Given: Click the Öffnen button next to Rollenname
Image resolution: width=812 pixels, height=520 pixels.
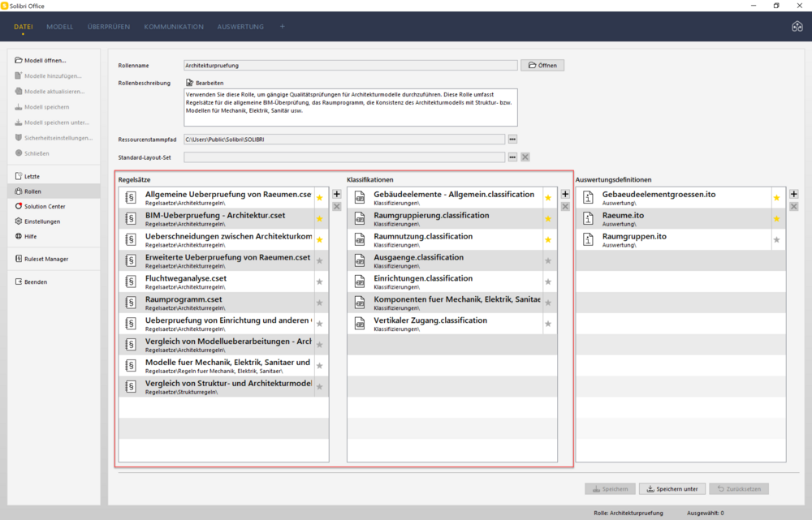Looking at the screenshot, I should coord(542,65).
